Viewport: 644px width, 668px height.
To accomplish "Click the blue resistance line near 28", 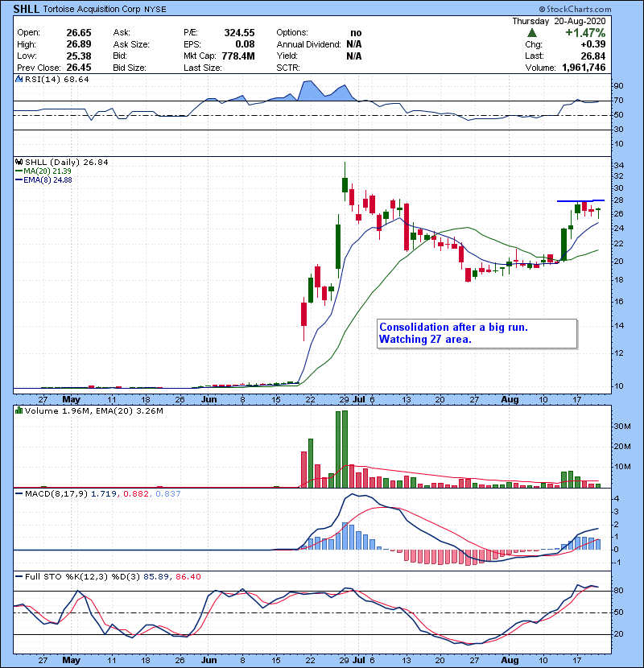I will [580, 200].
